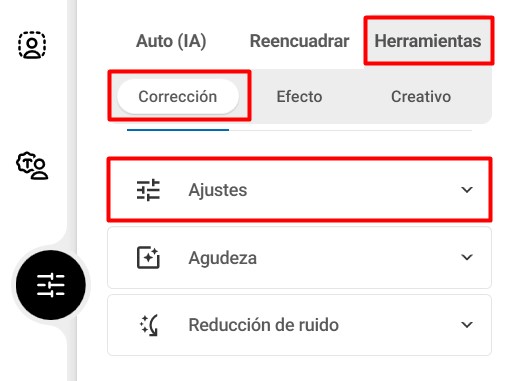Viewport: 505px width, 381px height.
Task: Click the Agudeza label text
Action: pos(223,258)
